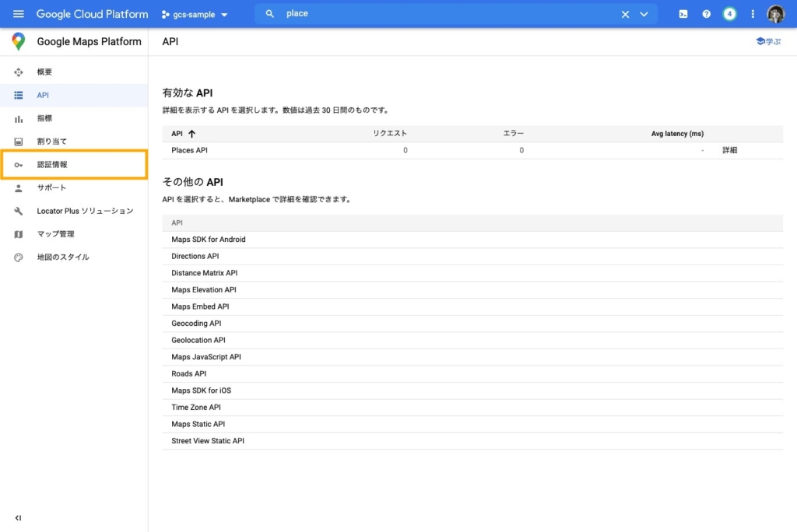Click the サポート person icon

click(x=19, y=188)
